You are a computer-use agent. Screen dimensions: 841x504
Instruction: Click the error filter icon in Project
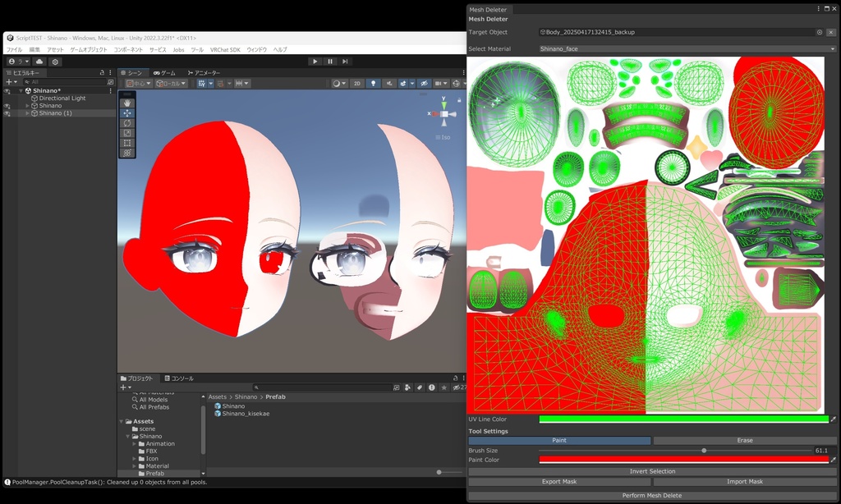click(432, 387)
